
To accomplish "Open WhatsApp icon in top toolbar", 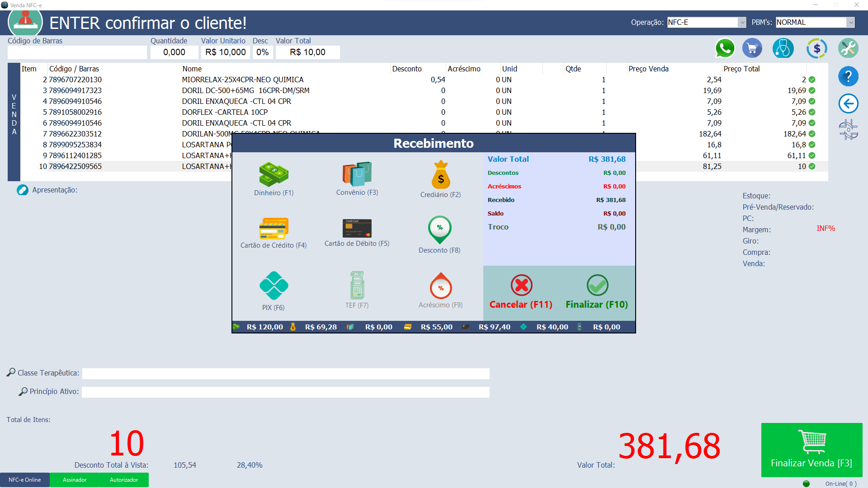I will 724,48.
